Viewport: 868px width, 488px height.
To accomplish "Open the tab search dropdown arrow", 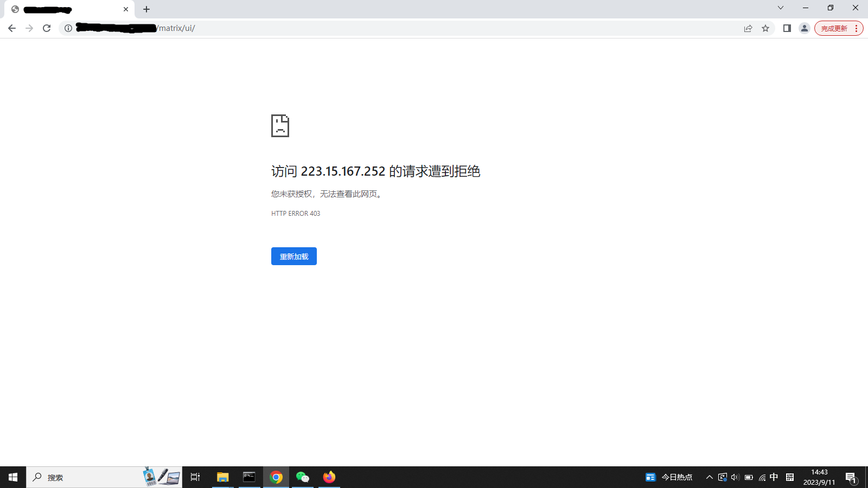I will coord(781,8).
